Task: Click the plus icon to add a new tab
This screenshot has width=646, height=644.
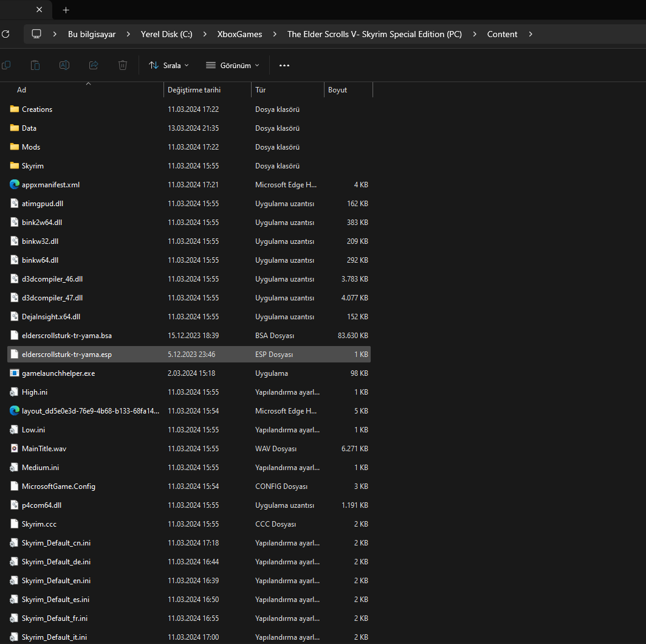Action: 66,10
